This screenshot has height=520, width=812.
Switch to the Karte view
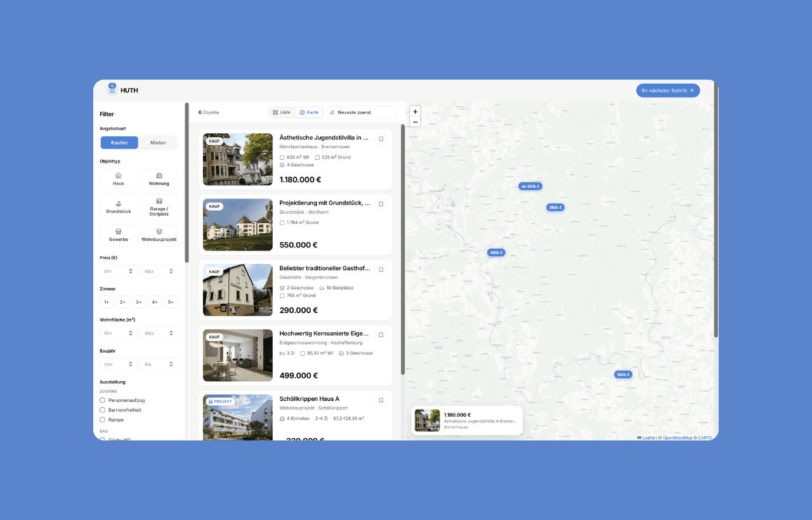(309, 112)
